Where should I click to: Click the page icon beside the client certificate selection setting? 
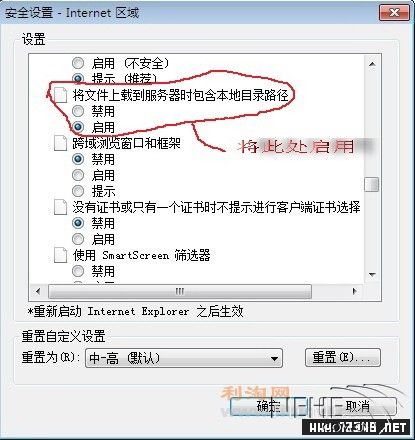[x=61, y=207]
